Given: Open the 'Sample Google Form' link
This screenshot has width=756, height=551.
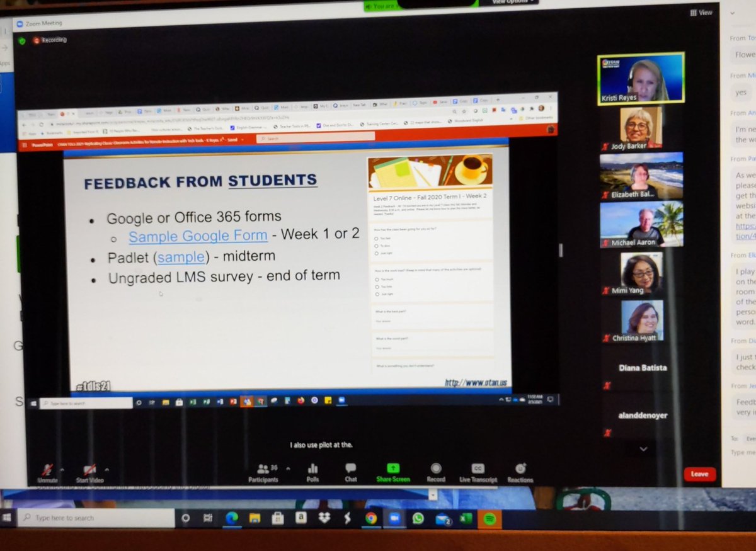Looking at the screenshot, I should [x=198, y=236].
